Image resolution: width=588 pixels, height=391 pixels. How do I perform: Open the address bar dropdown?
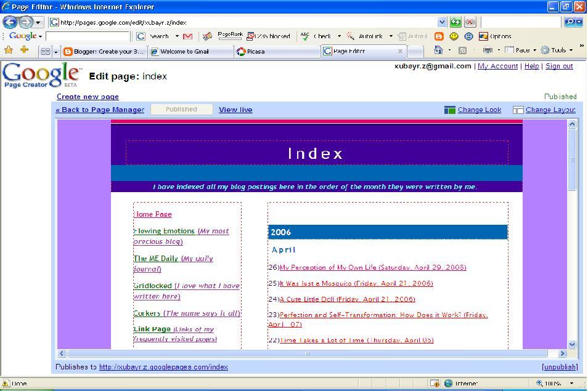tap(441, 22)
